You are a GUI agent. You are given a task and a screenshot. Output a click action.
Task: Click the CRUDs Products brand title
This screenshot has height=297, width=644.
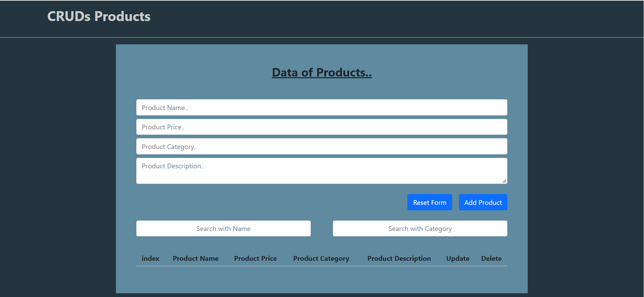(99, 17)
